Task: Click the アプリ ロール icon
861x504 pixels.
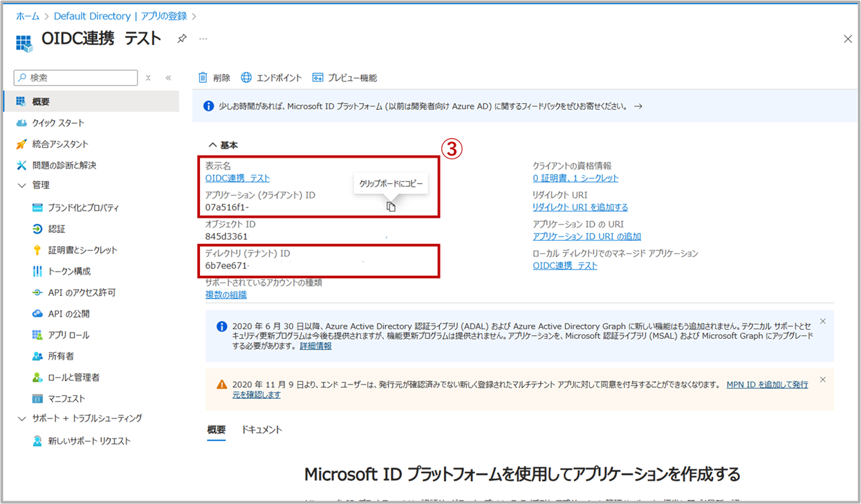Action: pyautogui.click(x=37, y=335)
